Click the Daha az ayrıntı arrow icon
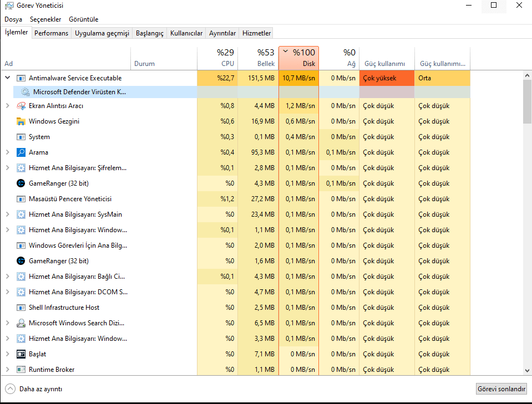 click(x=10, y=388)
